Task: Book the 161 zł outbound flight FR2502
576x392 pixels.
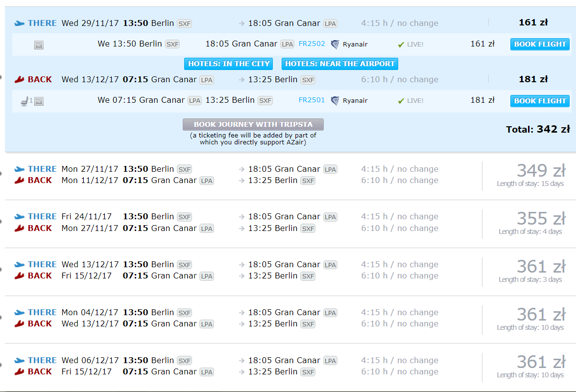Action: [540, 44]
